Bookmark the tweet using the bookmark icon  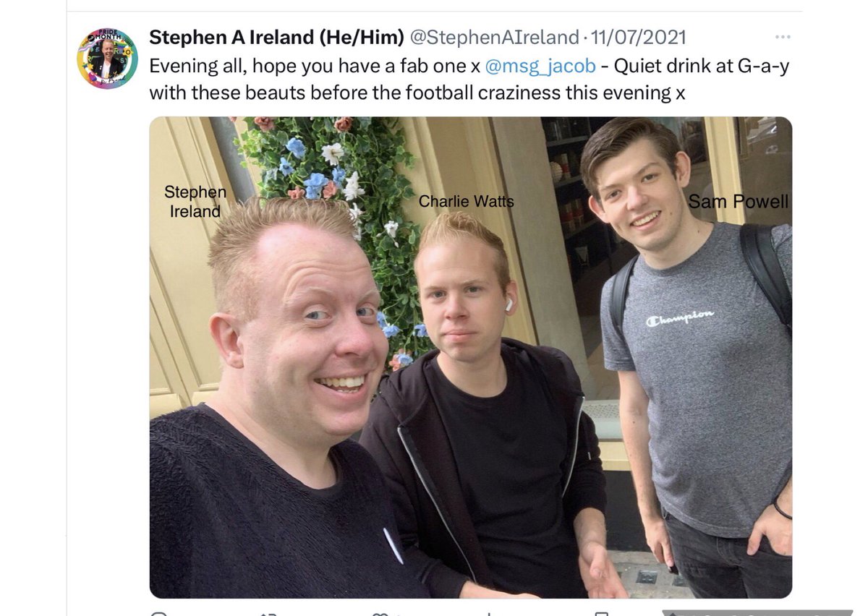point(600,613)
